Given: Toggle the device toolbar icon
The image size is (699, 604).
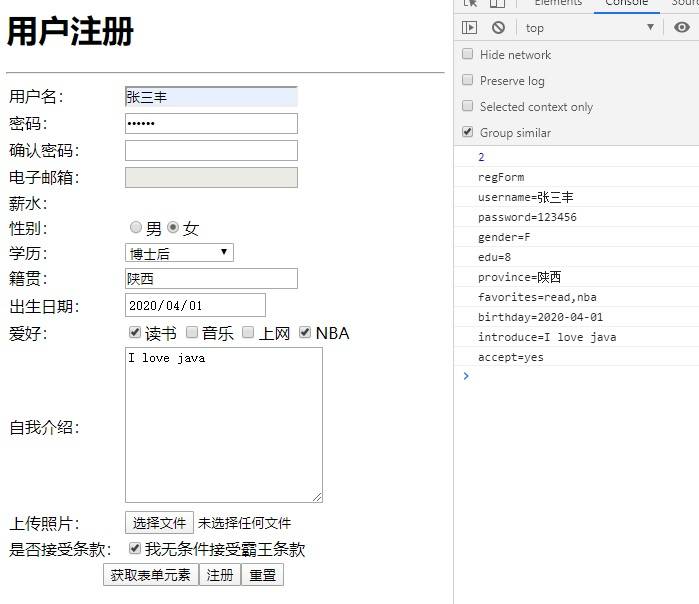Looking at the screenshot, I should [x=497, y=4].
